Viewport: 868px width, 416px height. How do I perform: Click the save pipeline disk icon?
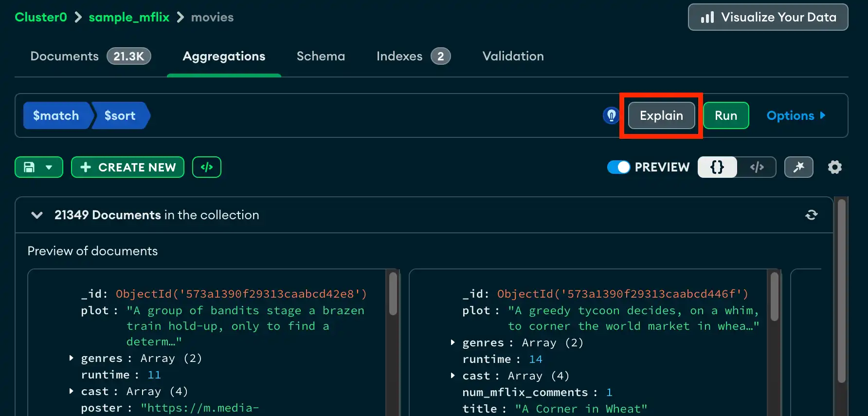[30, 167]
